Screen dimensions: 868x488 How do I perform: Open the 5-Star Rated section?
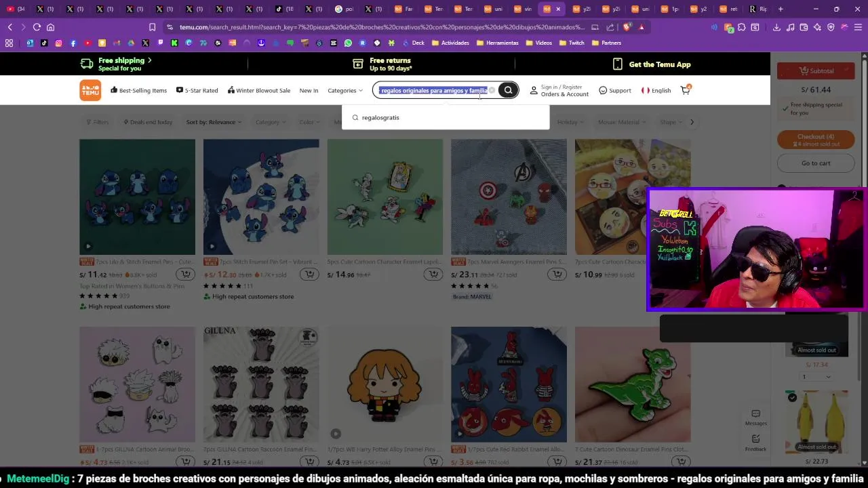point(197,90)
